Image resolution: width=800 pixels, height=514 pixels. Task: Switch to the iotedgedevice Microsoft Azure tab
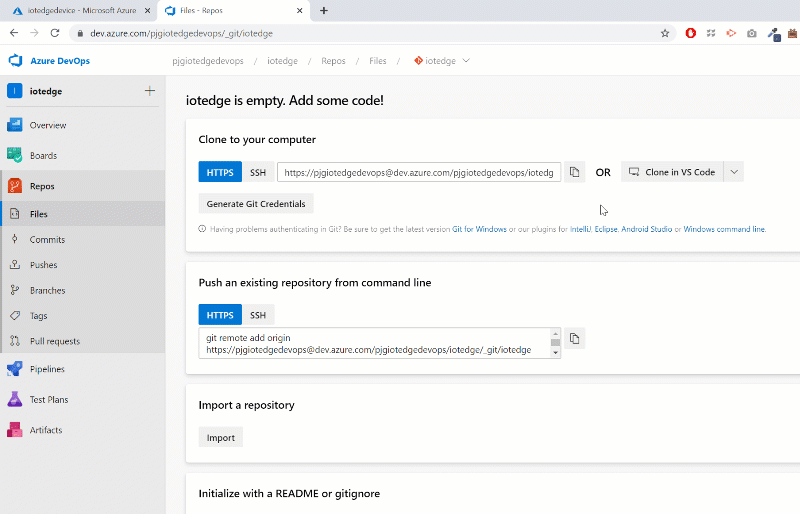(x=82, y=10)
